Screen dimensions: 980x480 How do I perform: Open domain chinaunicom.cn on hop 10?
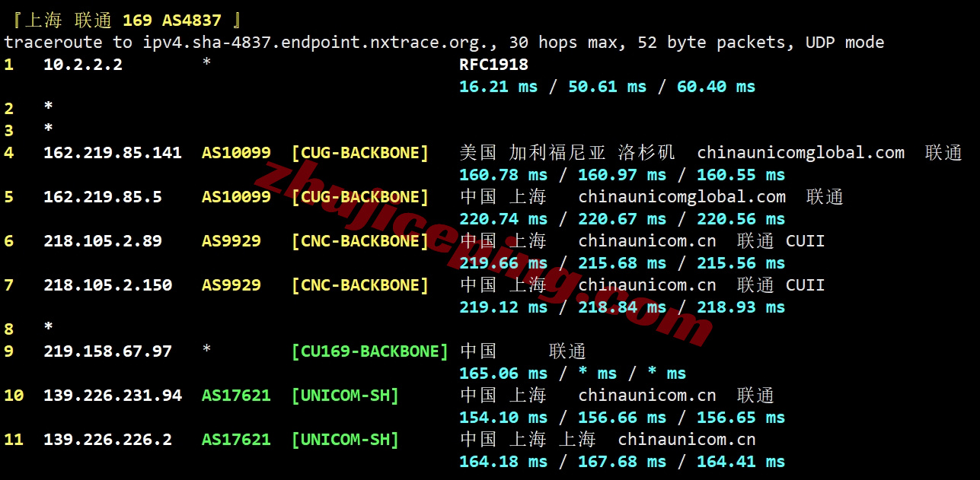[648, 395]
